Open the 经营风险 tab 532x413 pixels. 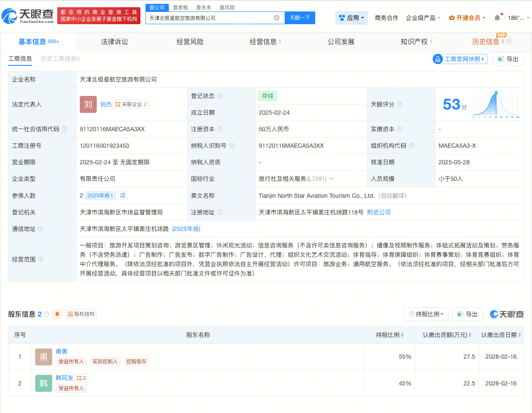pos(190,42)
